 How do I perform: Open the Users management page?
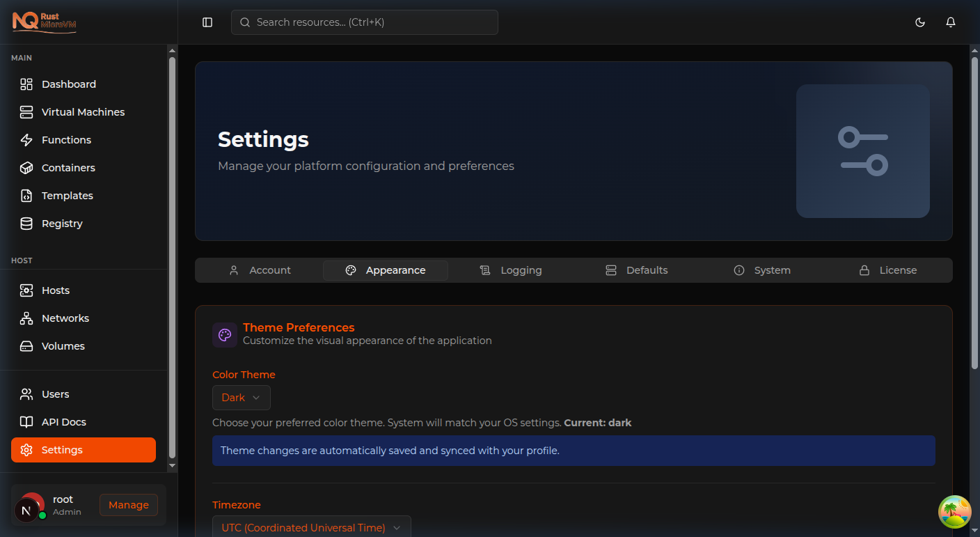coord(54,394)
